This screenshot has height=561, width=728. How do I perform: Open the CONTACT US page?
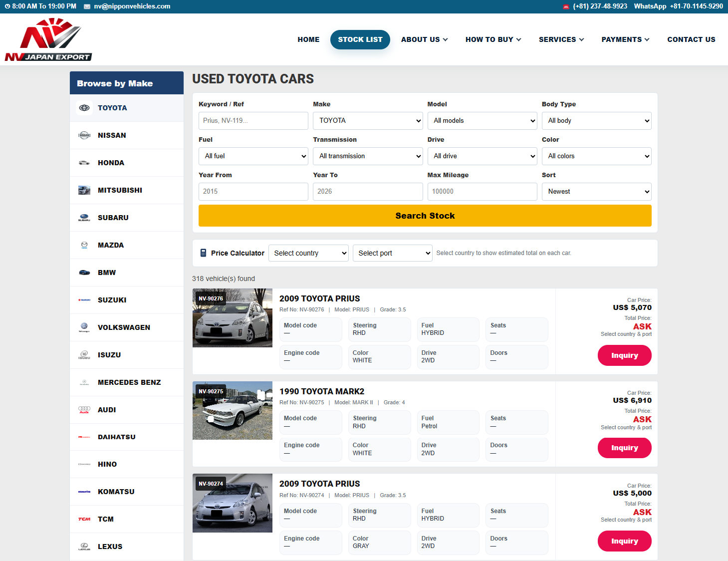[691, 39]
